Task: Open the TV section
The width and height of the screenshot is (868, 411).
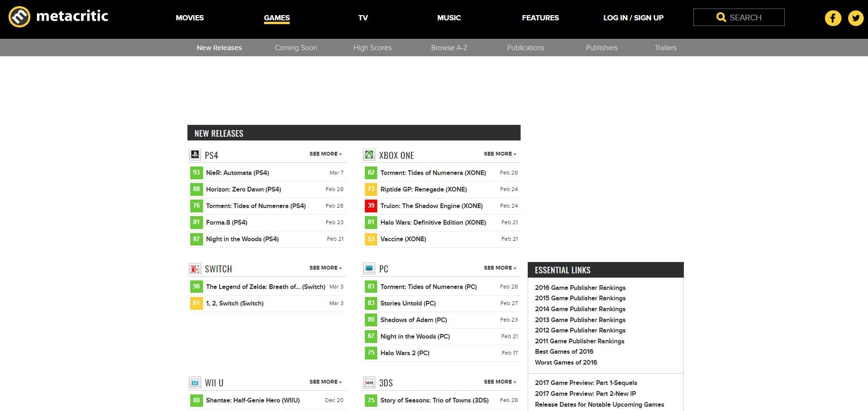Action: (363, 17)
